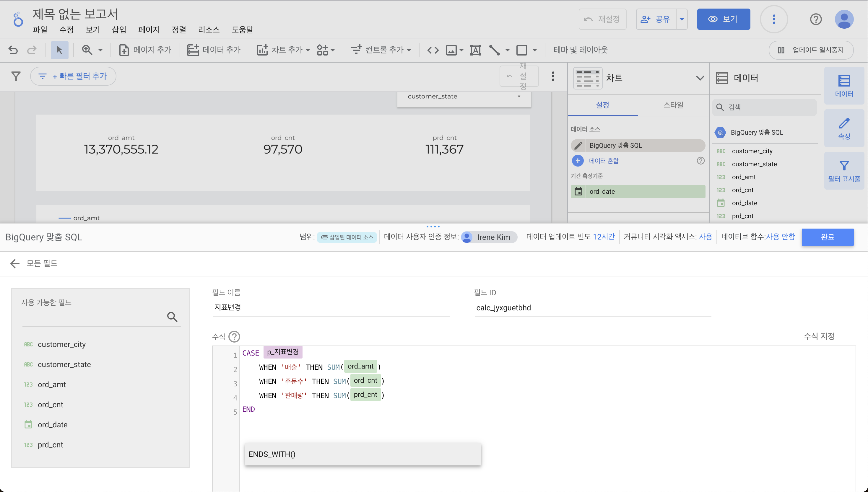
Task: Click the 완료 button
Action: pyautogui.click(x=827, y=237)
